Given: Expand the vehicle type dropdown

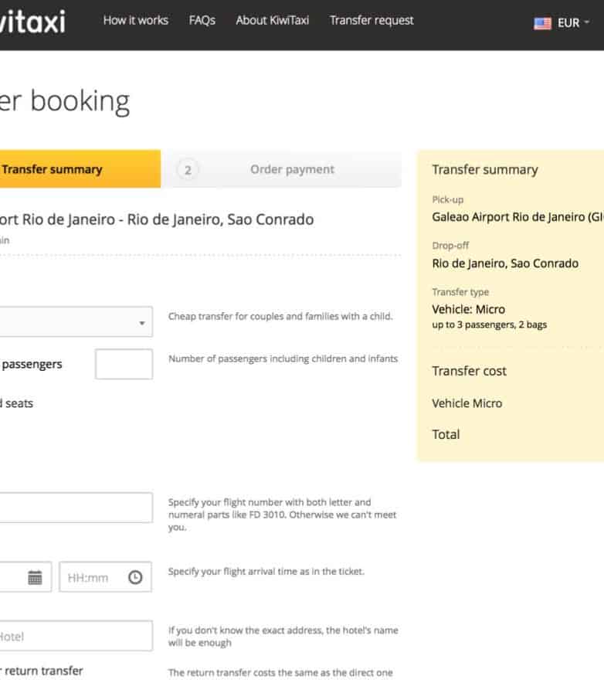Looking at the screenshot, I should pos(76,322).
